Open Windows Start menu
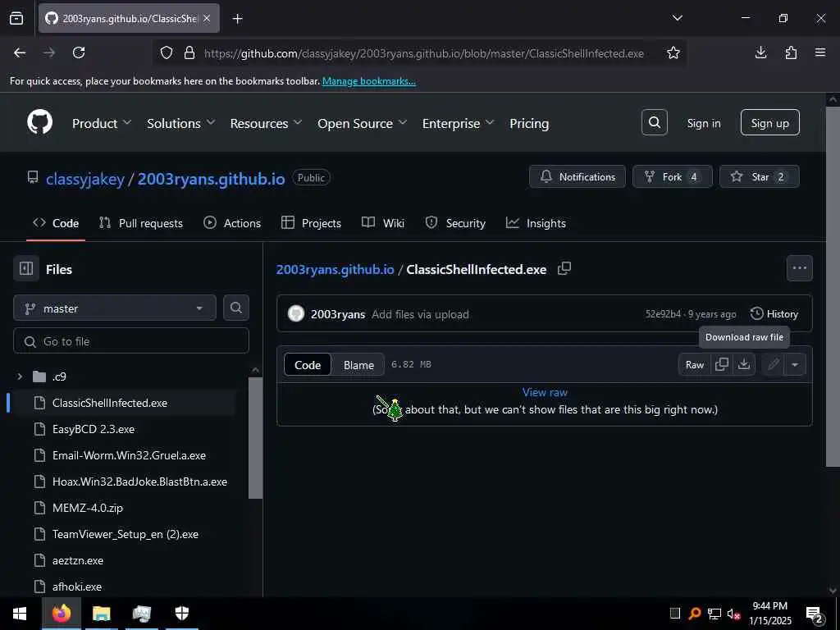This screenshot has height=630, width=840. click(x=20, y=614)
